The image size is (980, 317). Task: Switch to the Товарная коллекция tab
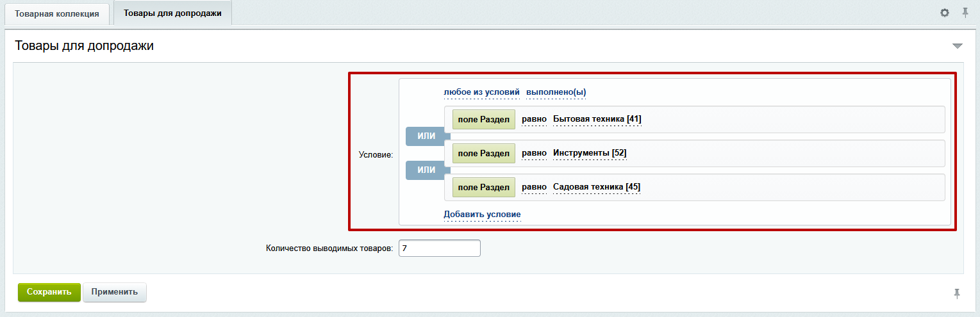pos(57,13)
